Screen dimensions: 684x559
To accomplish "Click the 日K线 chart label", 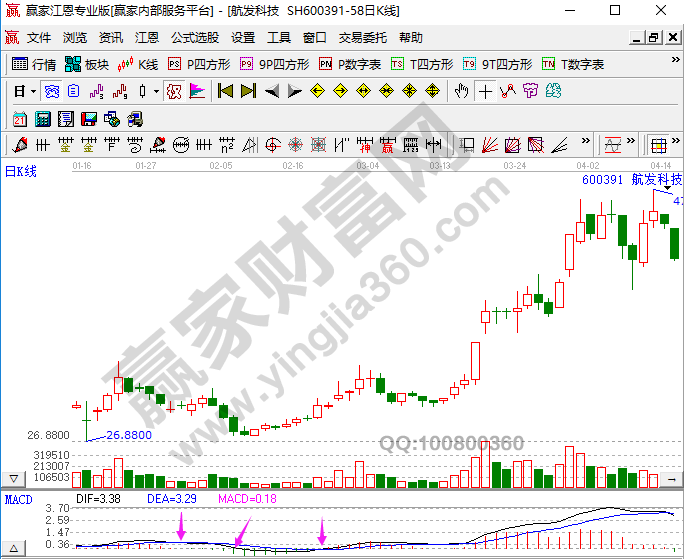I will (x=21, y=172).
